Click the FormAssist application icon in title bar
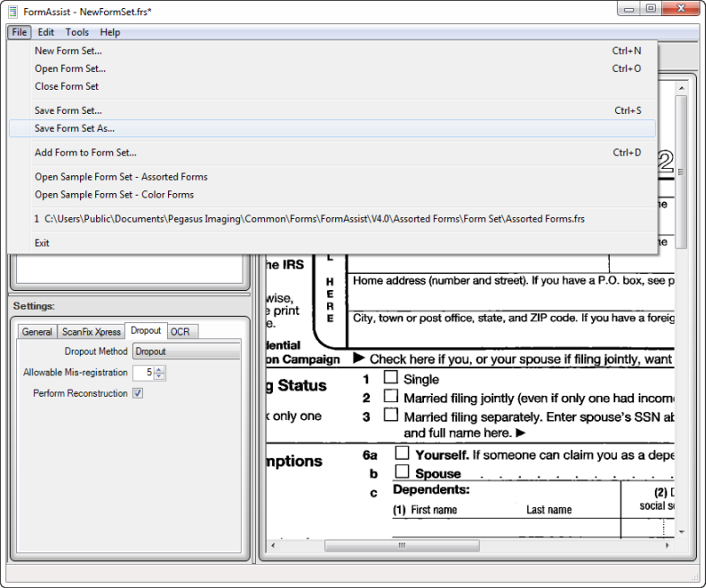This screenshot has height=588, width=706. (x=13, y=12)
